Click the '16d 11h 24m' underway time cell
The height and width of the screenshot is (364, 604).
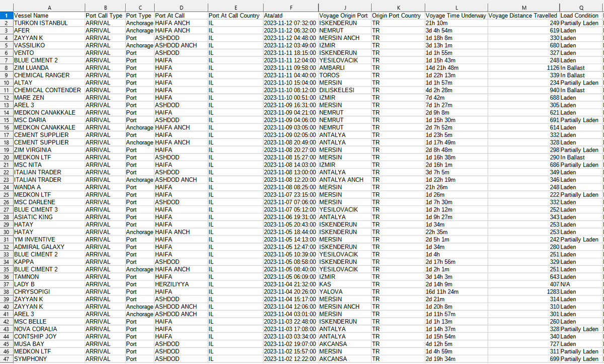(x=456, y=292)
